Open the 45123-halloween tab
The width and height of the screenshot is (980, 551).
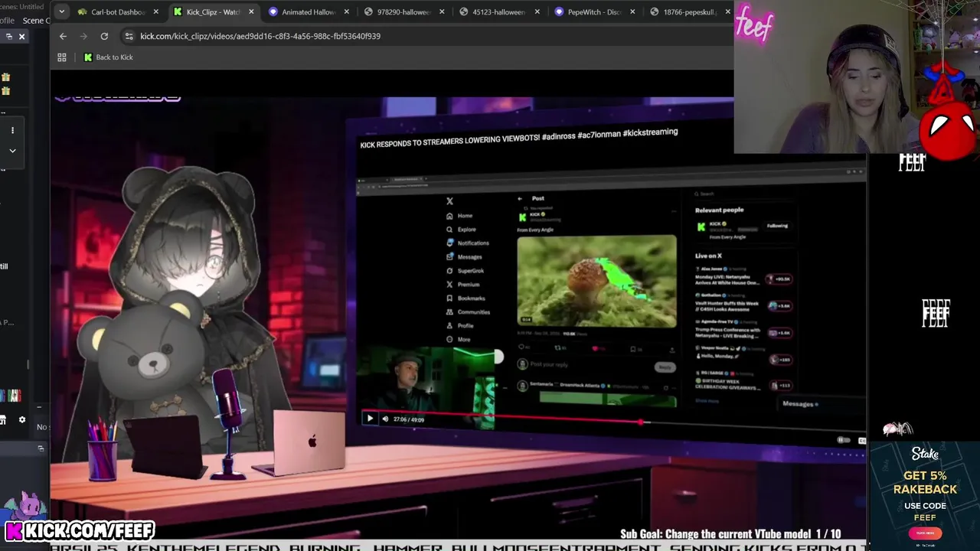[x=498, y=12]
